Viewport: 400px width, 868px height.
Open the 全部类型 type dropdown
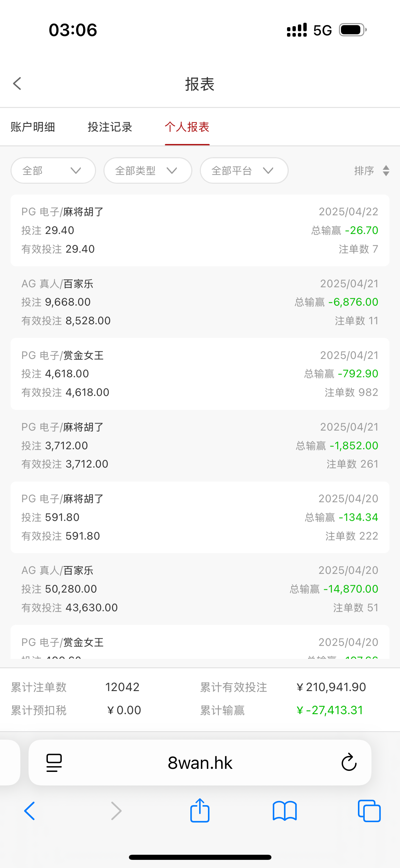click(x=148, y=170)
